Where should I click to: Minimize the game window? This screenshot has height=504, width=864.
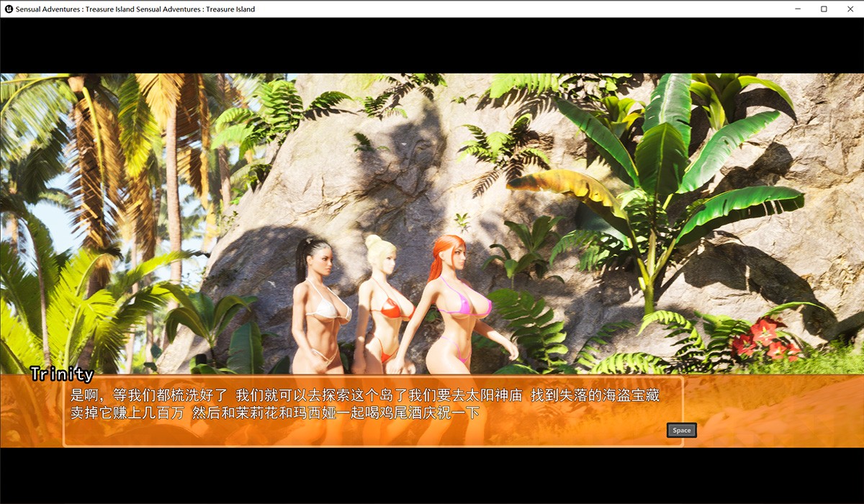pyautogui.click(x=798, y=9)
